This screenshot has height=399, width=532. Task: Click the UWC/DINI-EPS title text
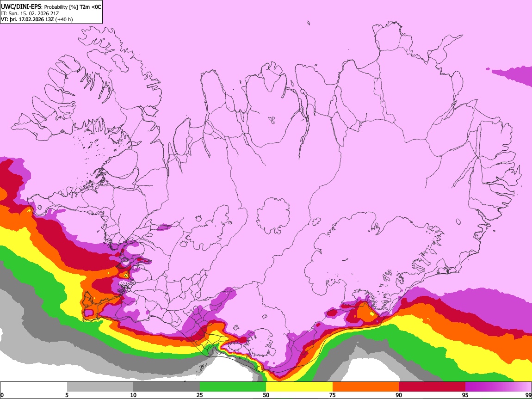[x=22, y=7]
